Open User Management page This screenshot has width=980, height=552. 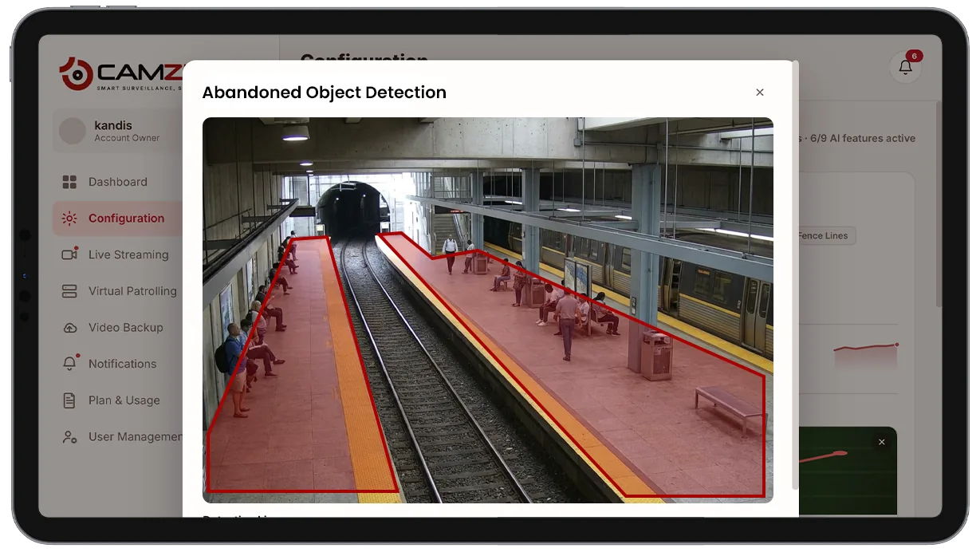[x=118, y=437]
